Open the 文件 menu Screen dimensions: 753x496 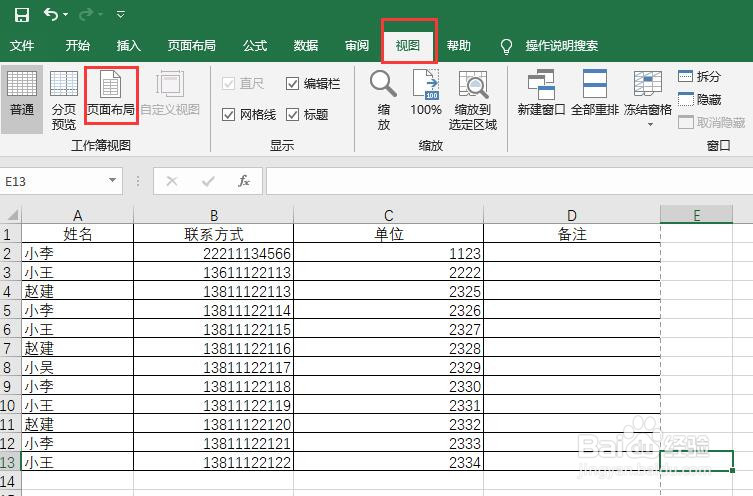click(x=22, y=46)
